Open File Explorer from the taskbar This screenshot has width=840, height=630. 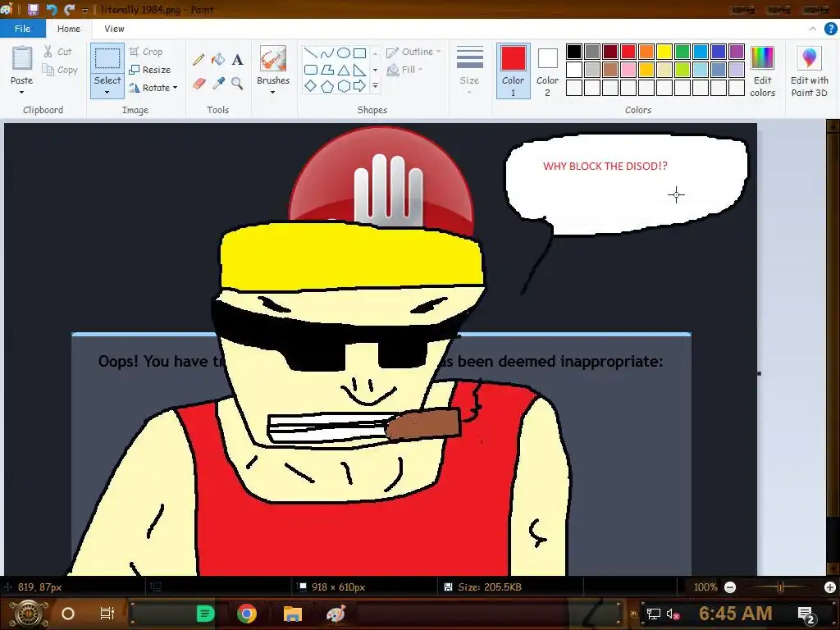coord(293,614)
